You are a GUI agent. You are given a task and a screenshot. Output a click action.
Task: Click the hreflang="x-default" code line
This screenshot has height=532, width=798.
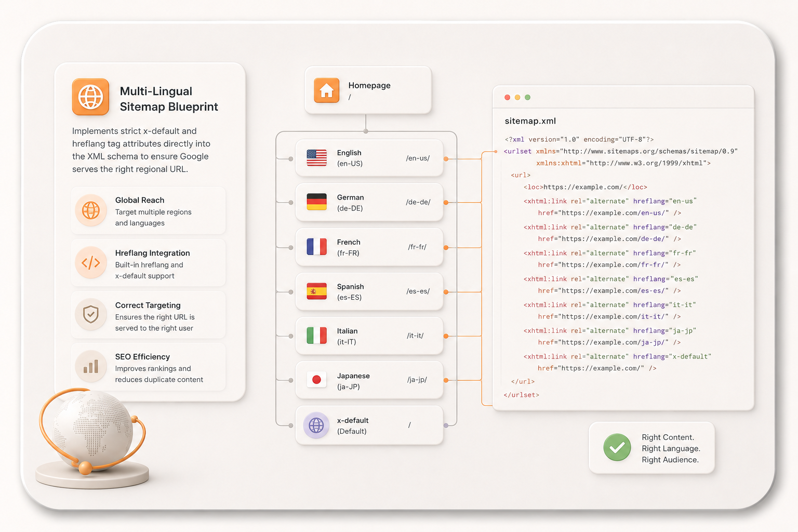[618, 356]
